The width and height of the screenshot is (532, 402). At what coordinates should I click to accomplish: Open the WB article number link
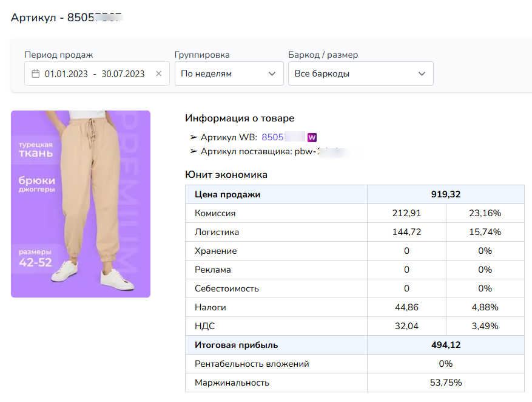tap(283, 137)
